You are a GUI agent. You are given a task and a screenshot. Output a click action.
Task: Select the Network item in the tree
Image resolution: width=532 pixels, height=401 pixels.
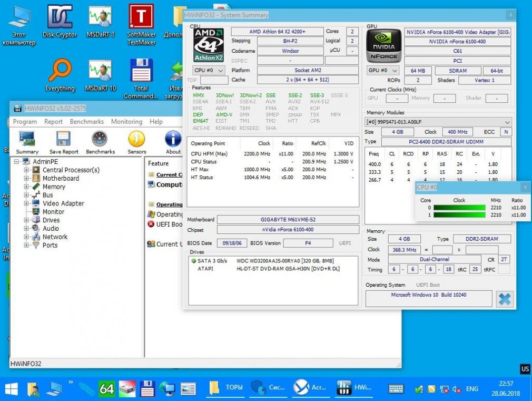(55, 237)
